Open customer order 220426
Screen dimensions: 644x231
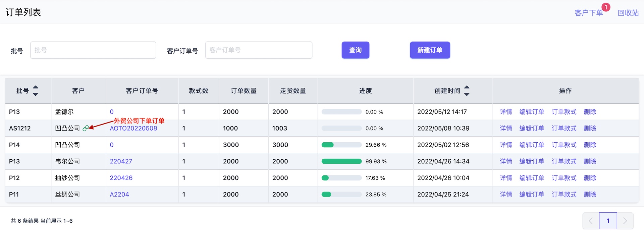tap(121, 178)
